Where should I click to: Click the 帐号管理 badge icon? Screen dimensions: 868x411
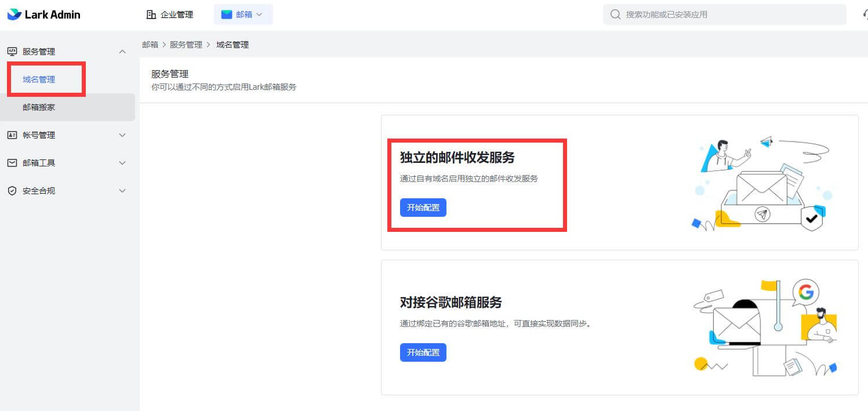(x=13, y=135)
